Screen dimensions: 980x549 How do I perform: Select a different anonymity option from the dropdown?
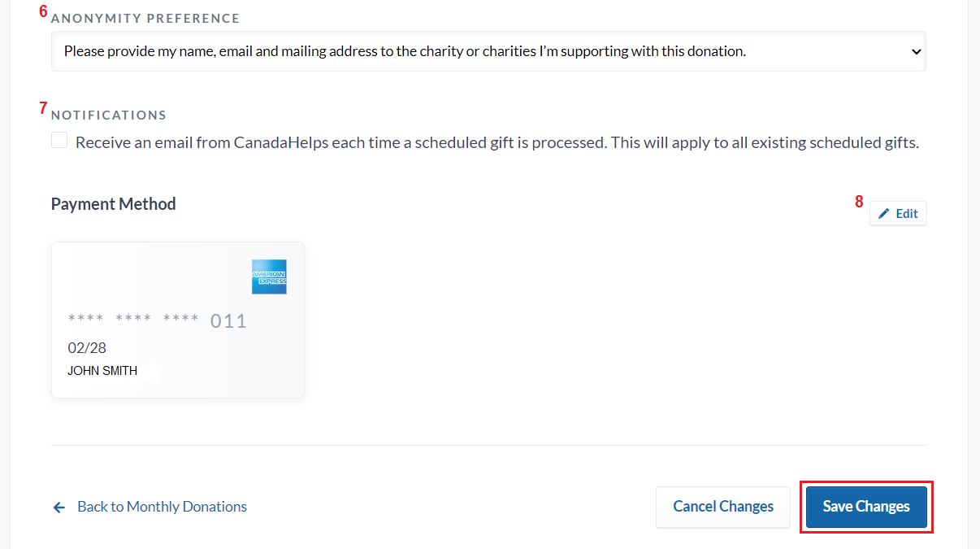click(x=488, y=50)
